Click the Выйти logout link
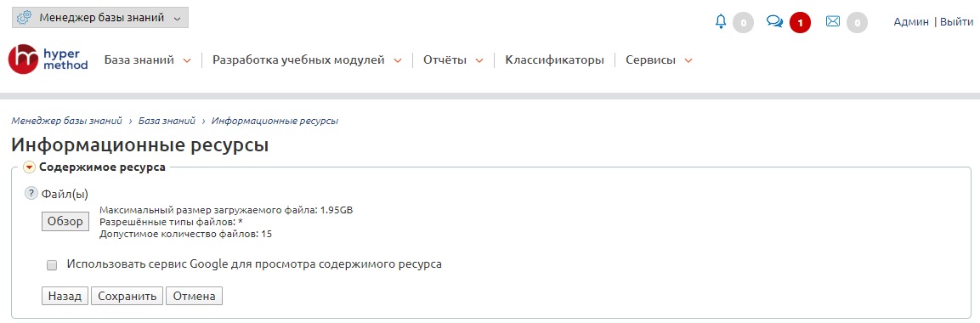 point(957,22)
